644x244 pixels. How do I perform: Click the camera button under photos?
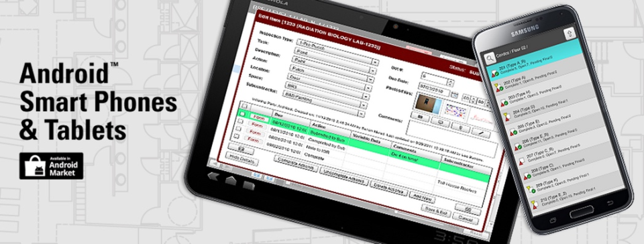click(419, 117)
